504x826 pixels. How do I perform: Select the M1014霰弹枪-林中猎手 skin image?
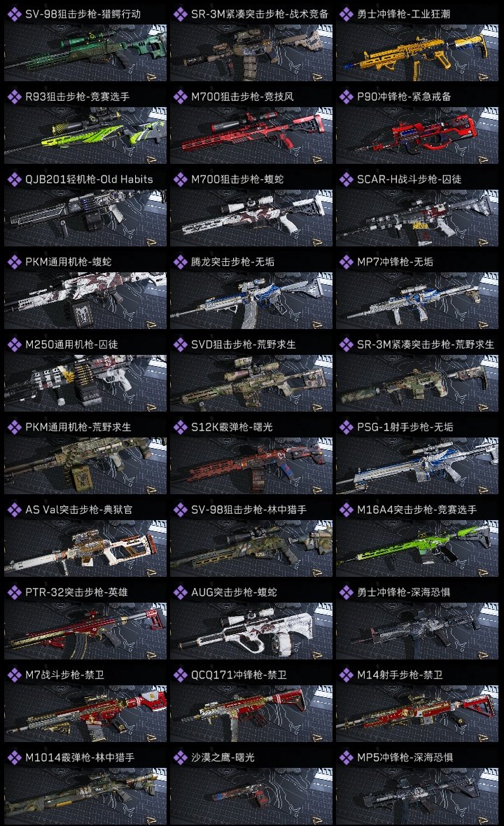(85, 796)
